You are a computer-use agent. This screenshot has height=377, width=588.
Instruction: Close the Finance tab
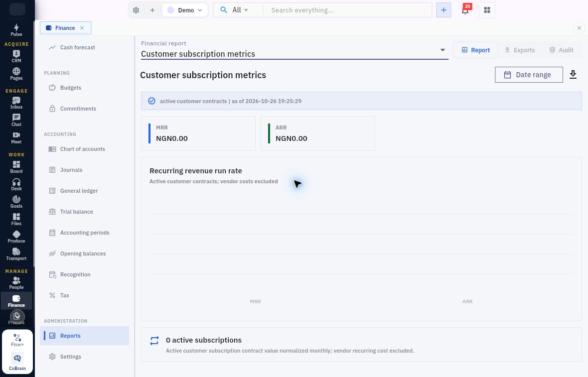pyautogui.click(x=82, y=28)
